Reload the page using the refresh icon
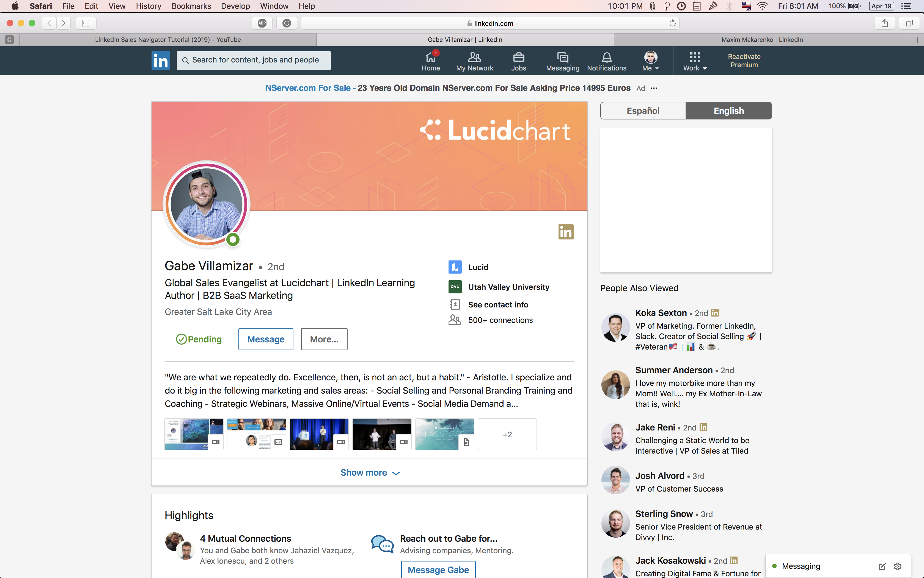This screenshot has height=578, width=924. (672, 23)
